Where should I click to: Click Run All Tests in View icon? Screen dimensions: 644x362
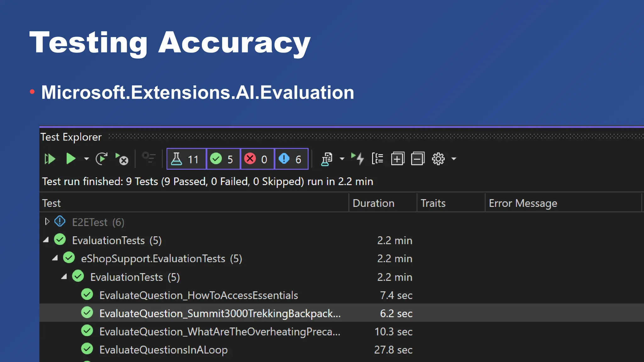pos(50,159)
